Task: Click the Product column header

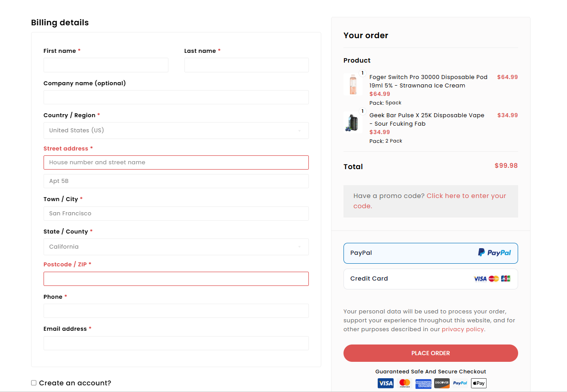Action: 357,60
